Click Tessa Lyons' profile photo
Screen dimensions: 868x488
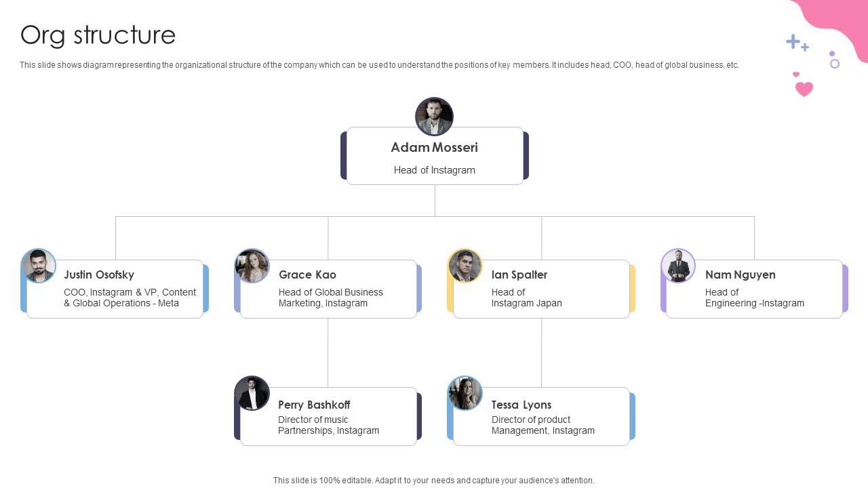465,393
